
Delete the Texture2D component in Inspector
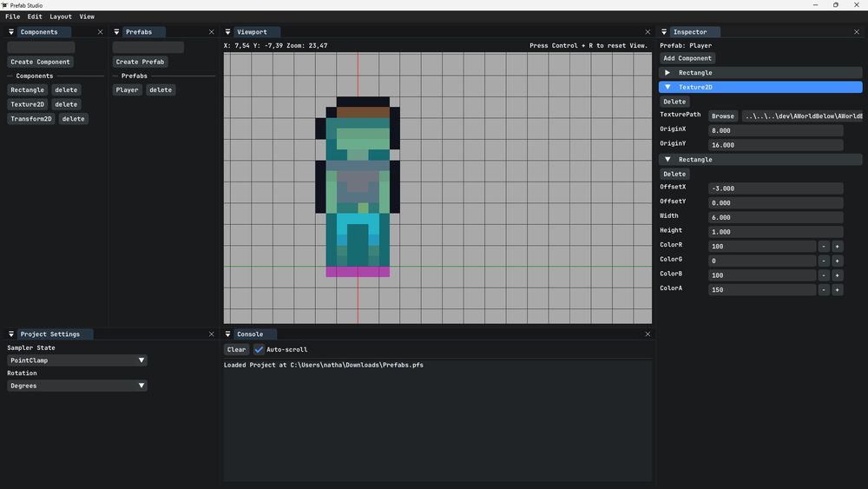click(x=674, y=102)
